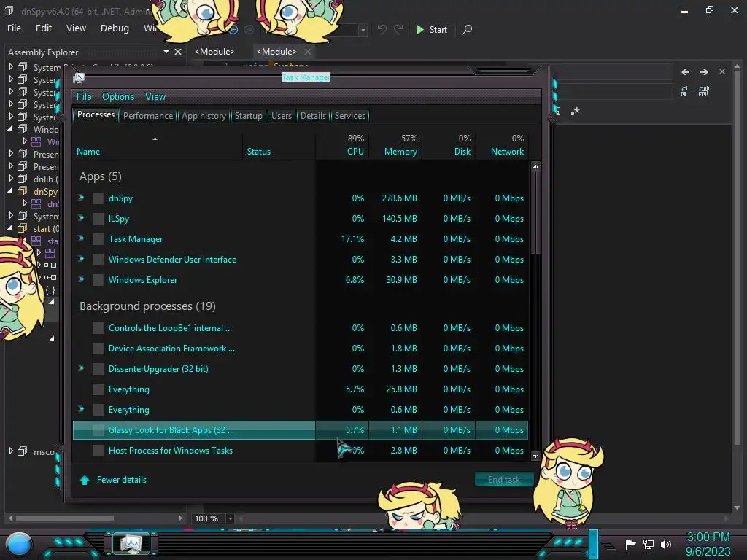
Task: Go to previous match in dnSpy find panel
Action: click(x=685, y=72)
